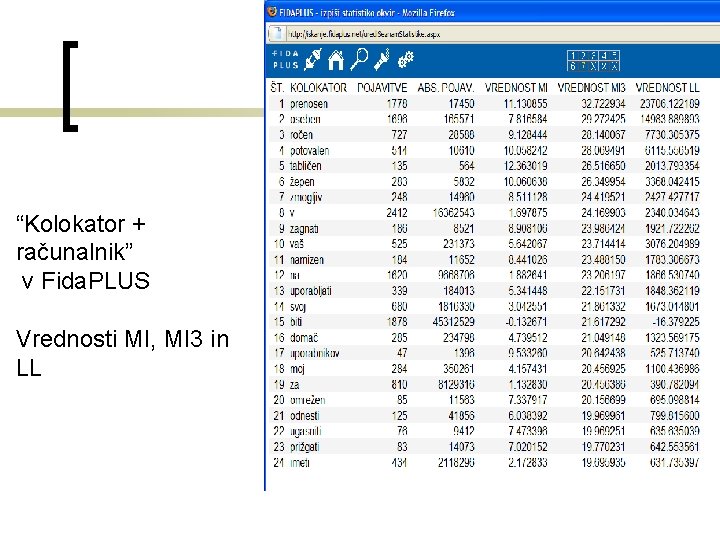Click the VREDNOST MI column header

tap(516, 88)
